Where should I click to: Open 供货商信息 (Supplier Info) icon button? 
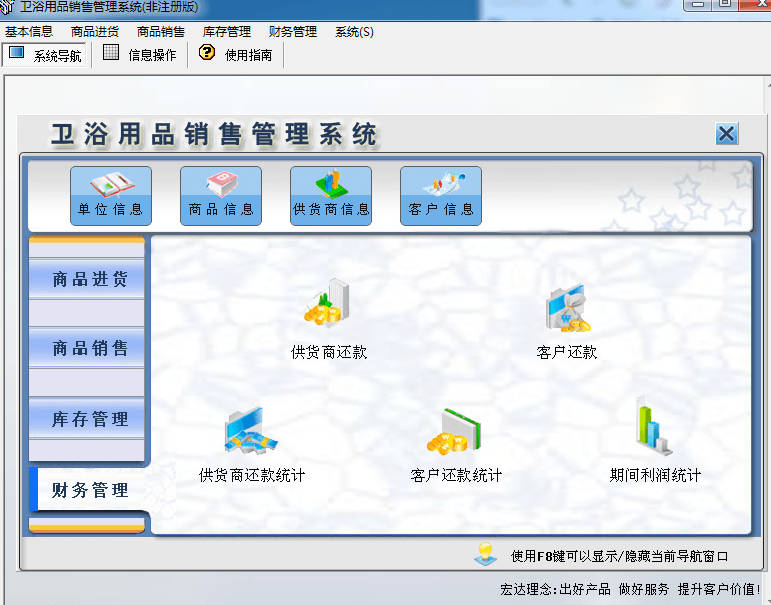tap(331, 195)
